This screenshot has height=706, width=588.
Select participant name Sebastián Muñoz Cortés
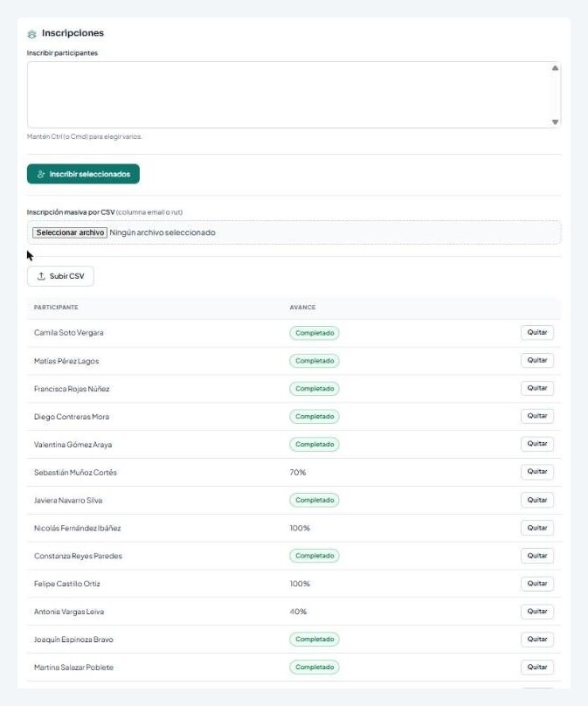coord(75,473)
